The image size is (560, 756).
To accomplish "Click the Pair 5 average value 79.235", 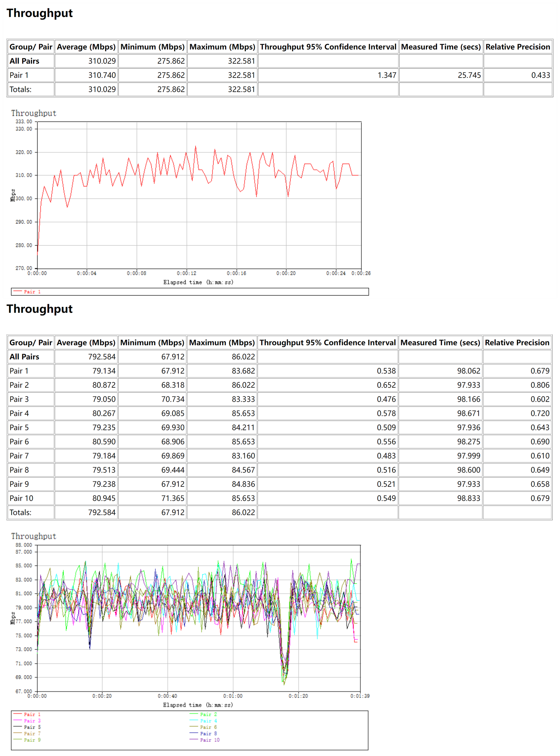I will pyautogui.click(x=104, y=427).
